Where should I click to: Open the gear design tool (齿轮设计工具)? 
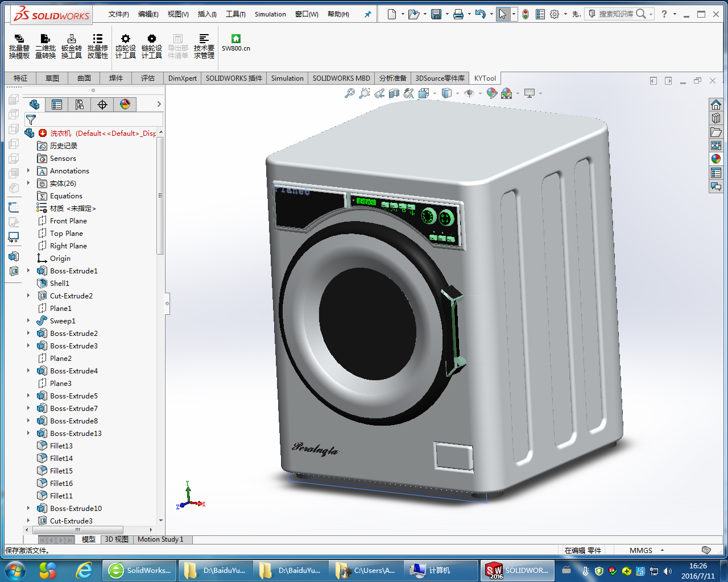[x=126, y=45]
